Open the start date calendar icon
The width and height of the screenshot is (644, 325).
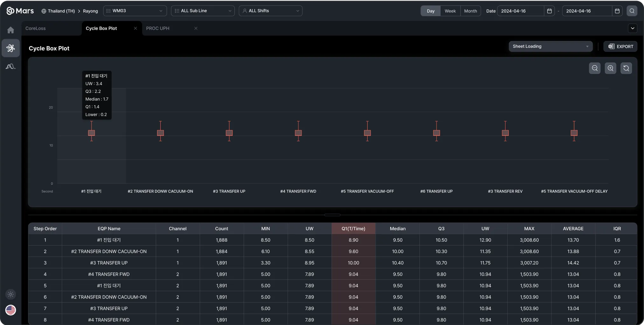[549, 11]
